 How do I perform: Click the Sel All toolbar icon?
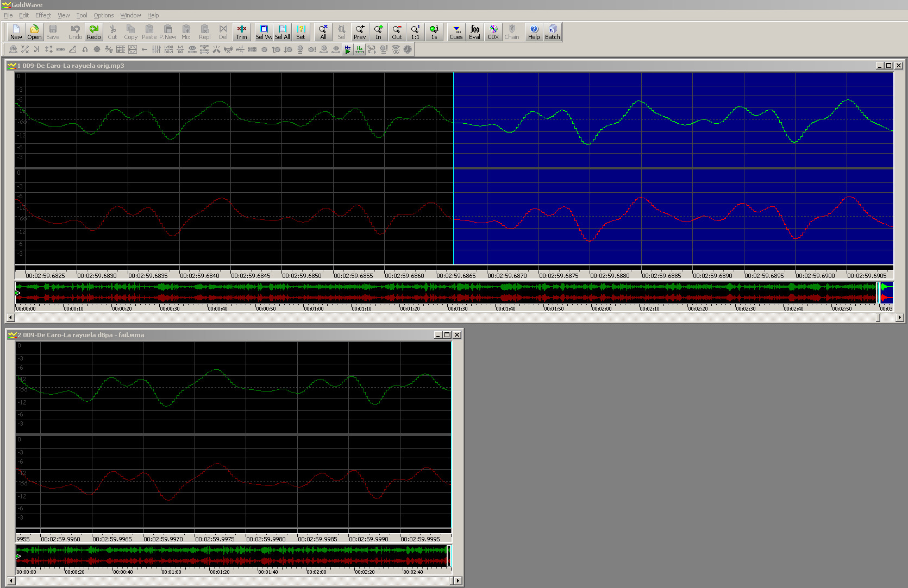tap(283, 32)
